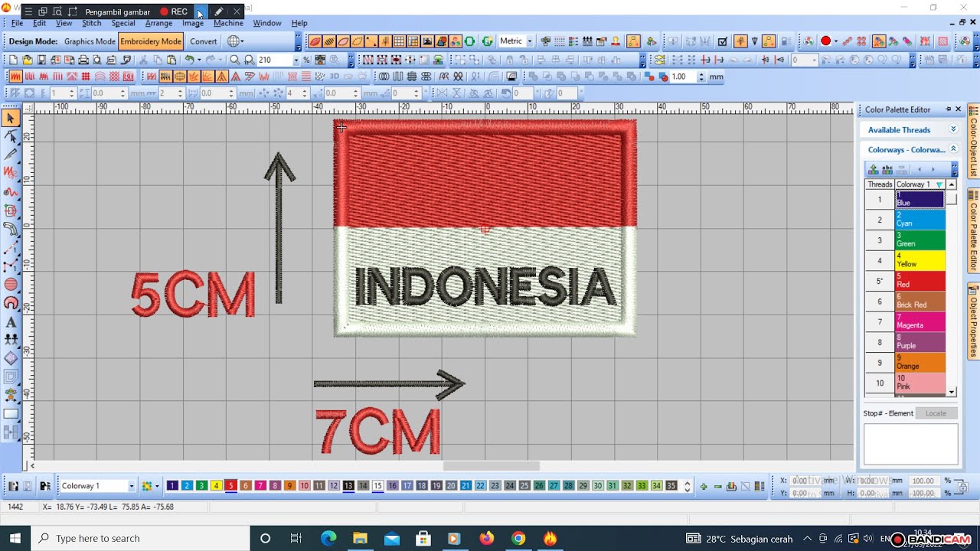Viewport: 980px width, 551px height.
Task: Select the Cyan thread swatch in row 2
Action: tap(920, 220)
